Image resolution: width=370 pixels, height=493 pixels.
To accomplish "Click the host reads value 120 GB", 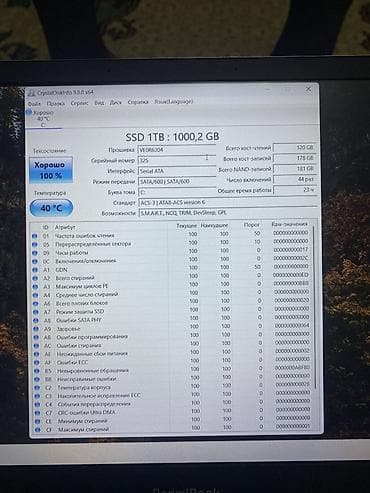I will [295, 147].
